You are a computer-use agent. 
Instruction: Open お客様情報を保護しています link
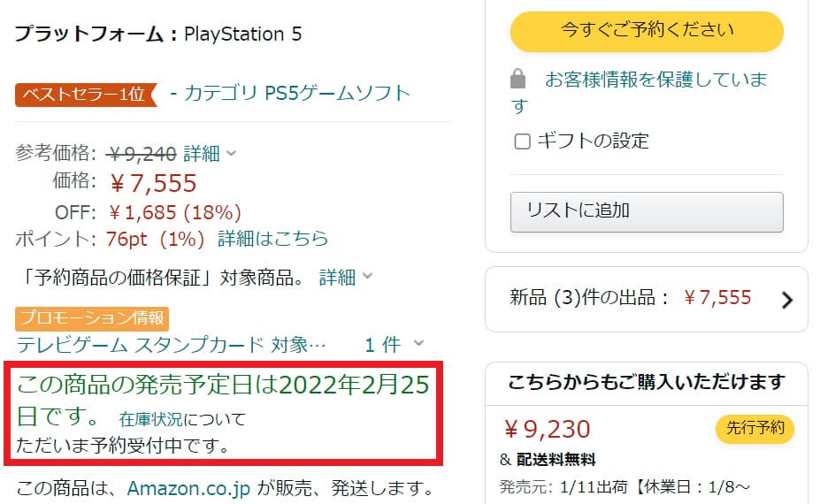(639, 92)
